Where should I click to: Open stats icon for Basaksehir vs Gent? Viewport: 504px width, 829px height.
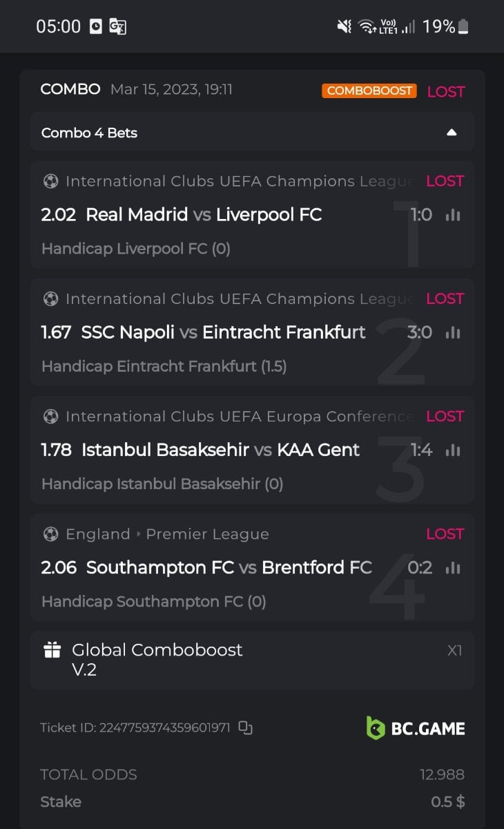coord(453,450)
